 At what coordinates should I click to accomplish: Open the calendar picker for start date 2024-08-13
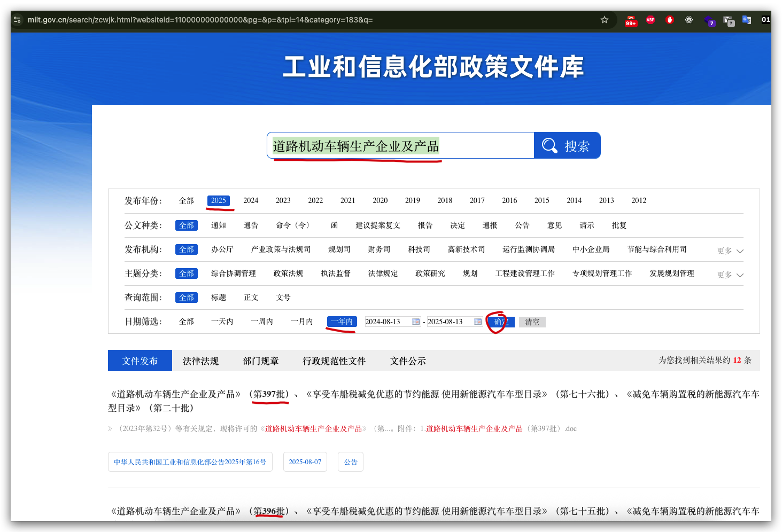(x=416, y=322)
